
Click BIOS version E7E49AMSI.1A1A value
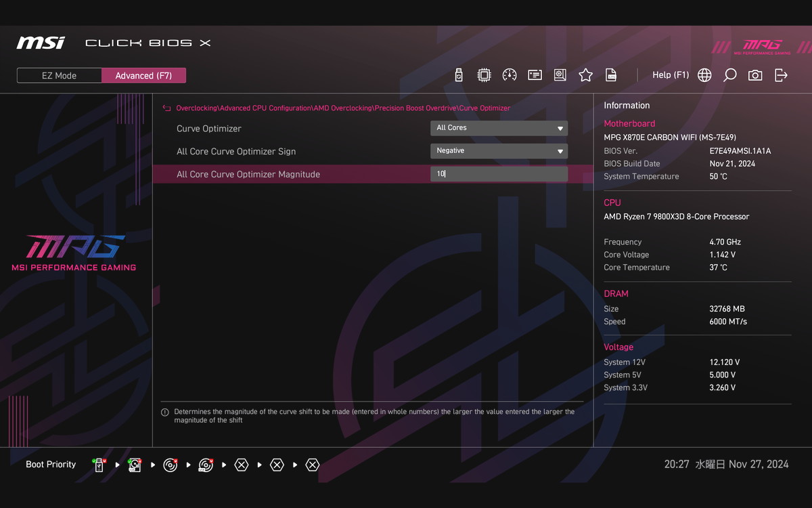pos(740,151)
